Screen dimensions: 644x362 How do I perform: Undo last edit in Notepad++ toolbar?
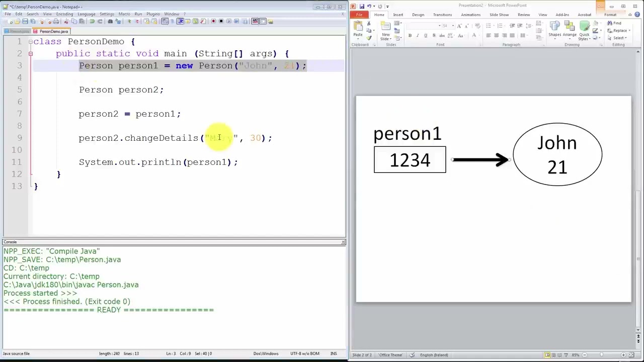[92, 21]
